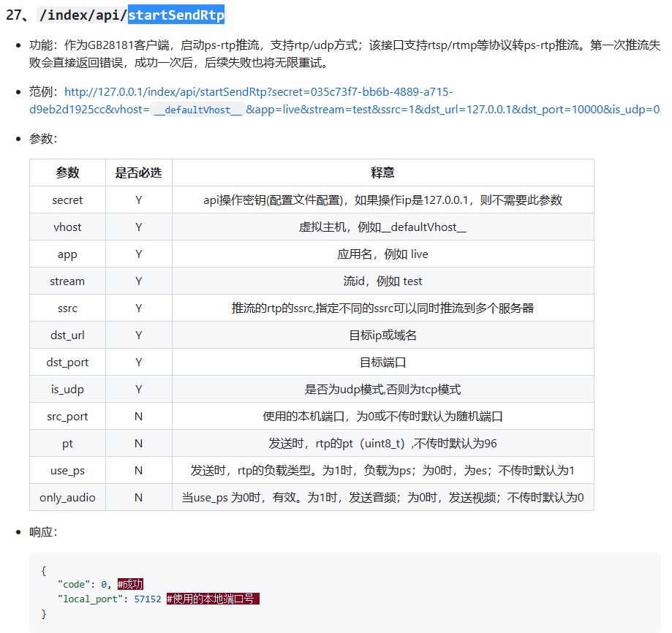Viewport: 672px width, 633px height.
Task: Select the 'pt' parameter cell
Action: click(67, 443)
